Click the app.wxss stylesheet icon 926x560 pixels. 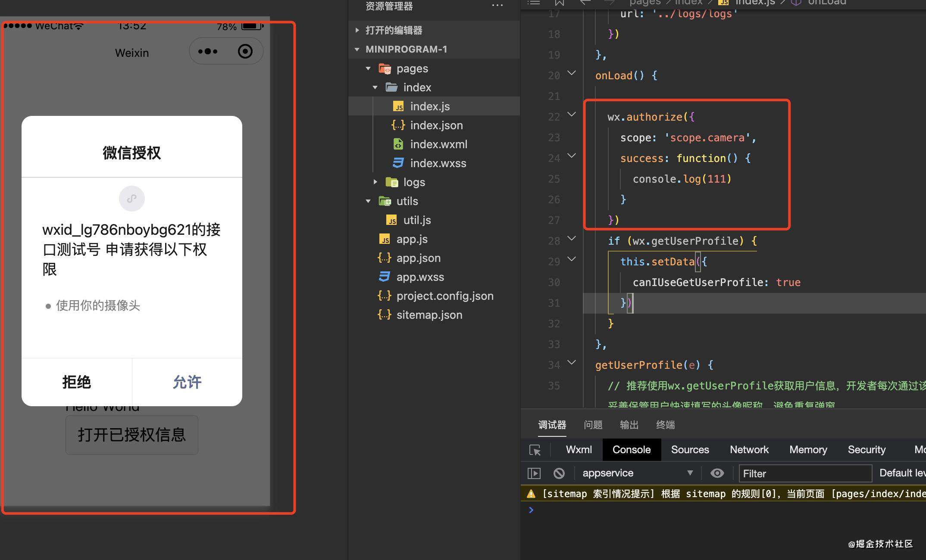pos(385,277)
